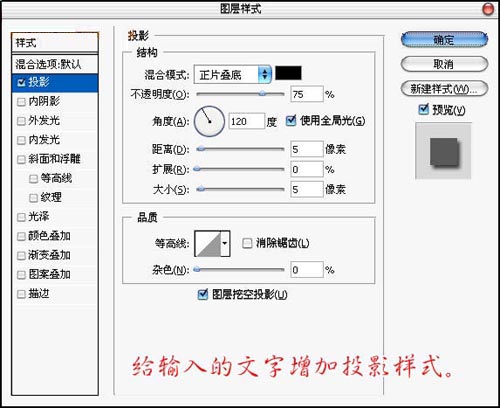Close the 图层样式 dialog with red button
500x408 pixels.
click(488, 9)
